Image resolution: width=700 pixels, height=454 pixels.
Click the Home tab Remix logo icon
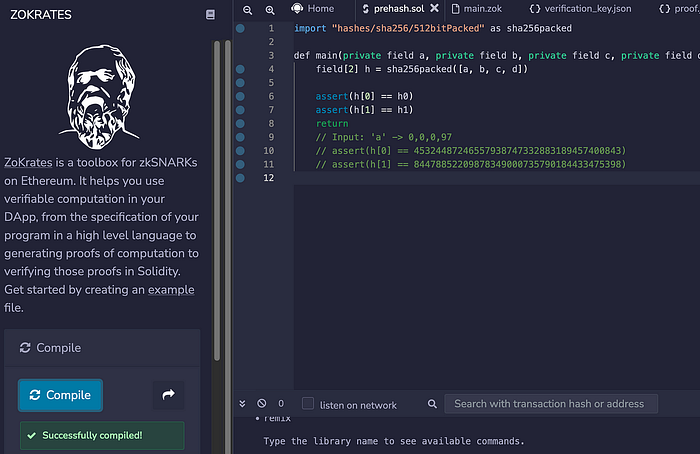[297, 8]
